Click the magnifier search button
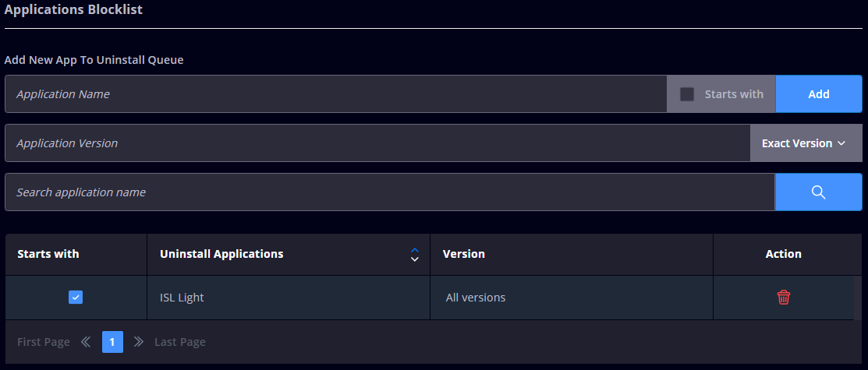The width and height of the screenshot is (868, 370). click(818, 192)
